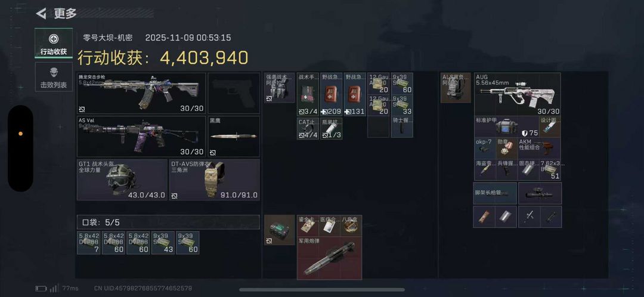Screen dimensions: 644x297
Task: Select the AUG 5.56x45mm rifle
Action: click(x=518, y=94)
